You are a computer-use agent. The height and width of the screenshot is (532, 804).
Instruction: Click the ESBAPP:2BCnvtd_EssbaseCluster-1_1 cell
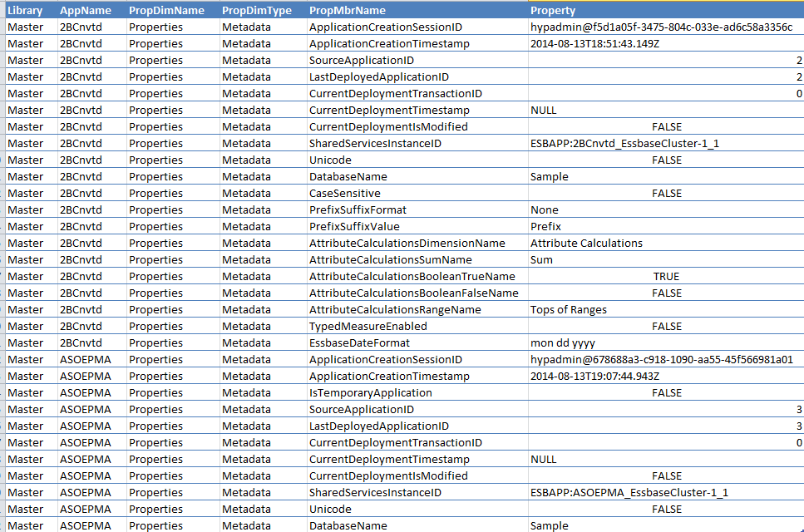click(666, 144)
